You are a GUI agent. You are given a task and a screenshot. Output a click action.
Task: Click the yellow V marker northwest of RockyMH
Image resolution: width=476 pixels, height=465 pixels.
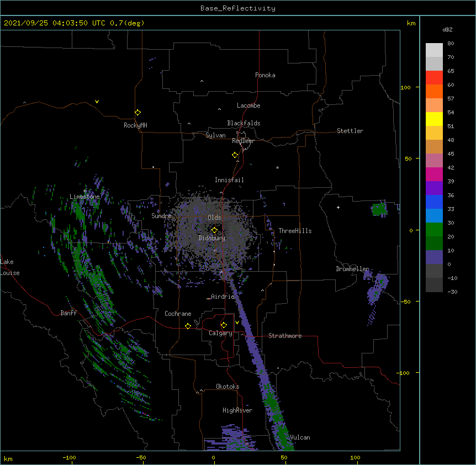click(x=97, y=102)
